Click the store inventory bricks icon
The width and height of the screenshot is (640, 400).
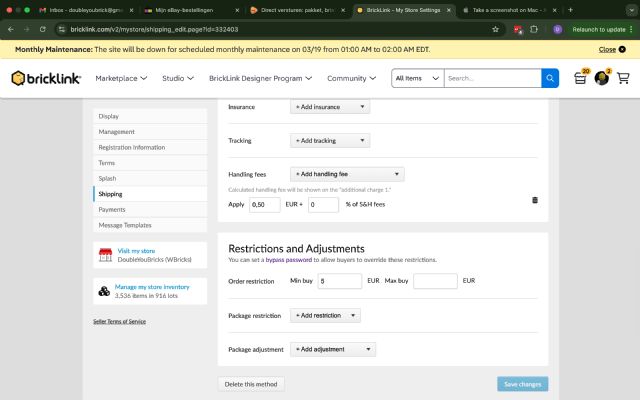[x=105, y=291]
